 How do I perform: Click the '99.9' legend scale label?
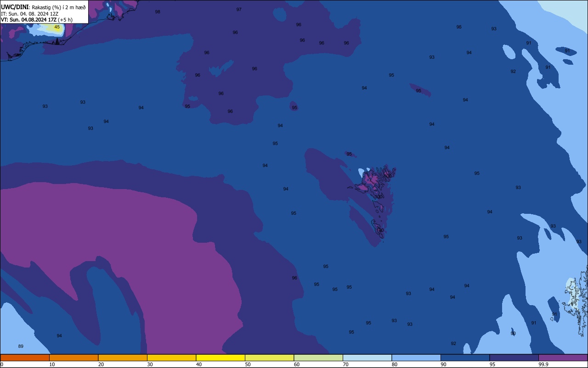tap(543, 364)
